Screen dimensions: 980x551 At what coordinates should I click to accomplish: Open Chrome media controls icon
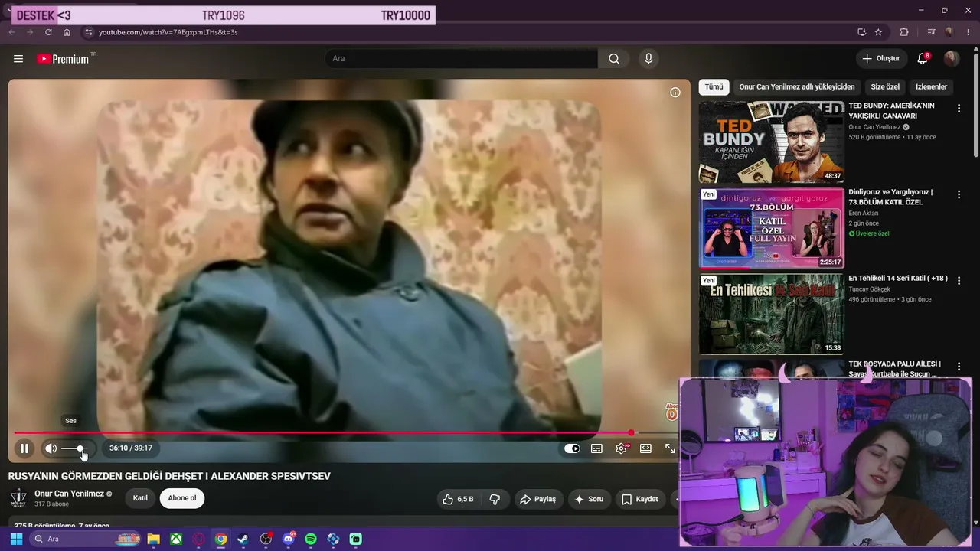931,32
